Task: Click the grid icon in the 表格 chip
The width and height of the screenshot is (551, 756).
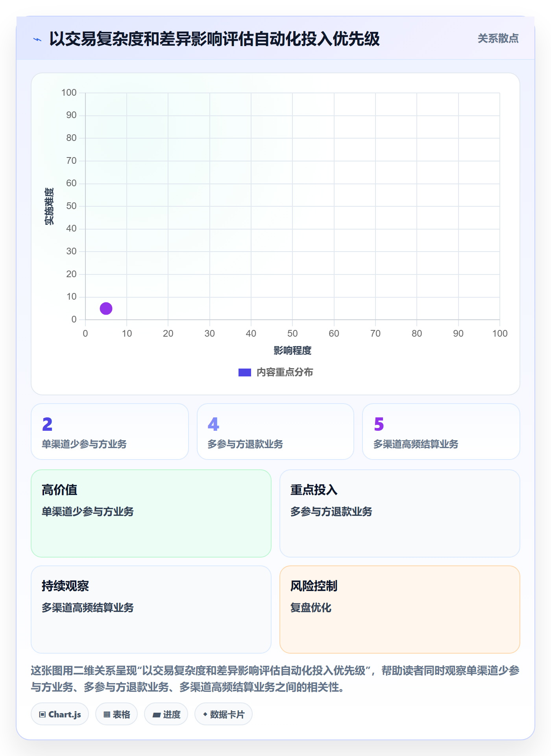Action: 107,715
